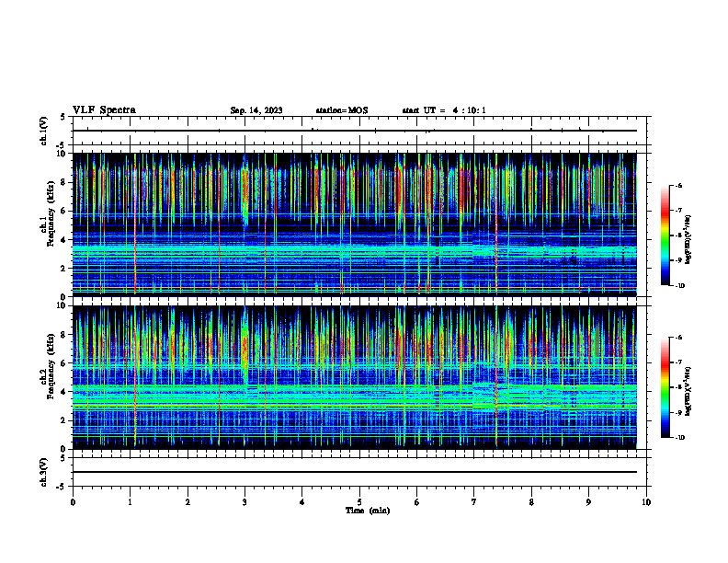Click the ch.3 voltage waveform trace panel

(359, 472)
